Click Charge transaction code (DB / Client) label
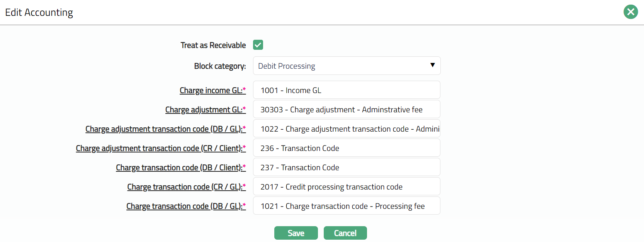 pos(179,168)
